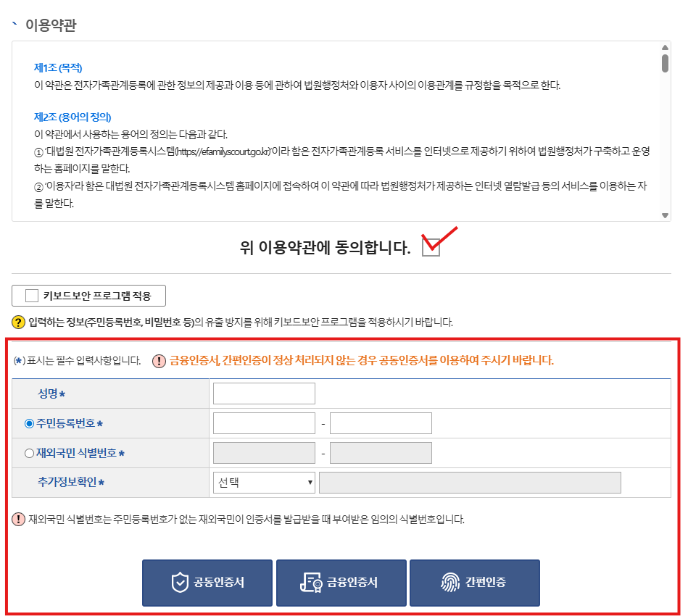Click the exclamation icon beside 재외국민 식별번호 note
This screenshot has height=616, width=688.
(x=19, y=519)
